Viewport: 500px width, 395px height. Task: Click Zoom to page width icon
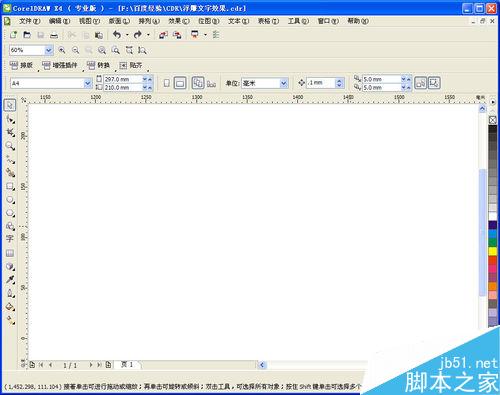129,50
